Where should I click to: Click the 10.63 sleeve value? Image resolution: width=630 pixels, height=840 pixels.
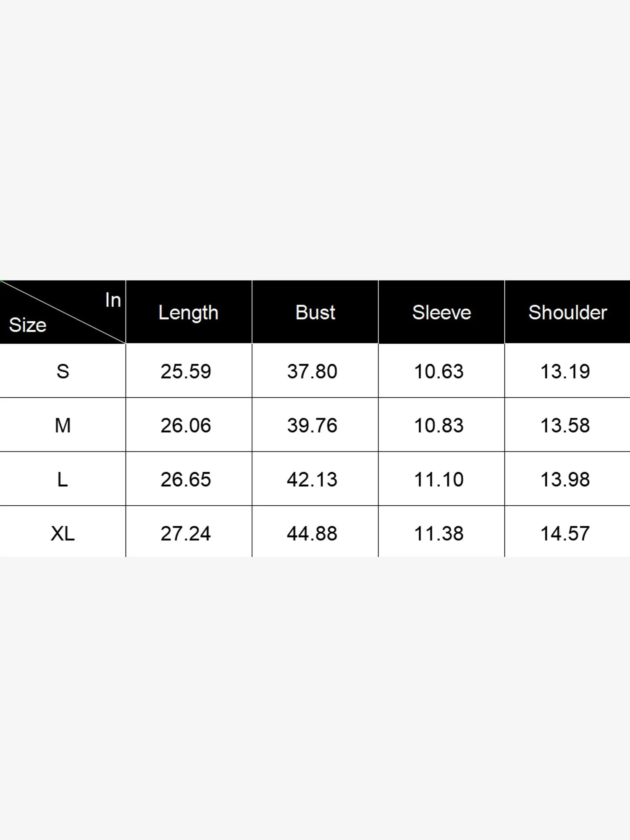point(438,371)
